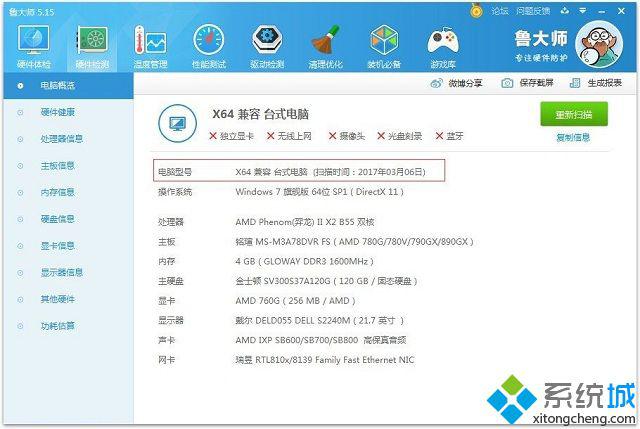Click the DELL S2240M 显示器 value

320,320
